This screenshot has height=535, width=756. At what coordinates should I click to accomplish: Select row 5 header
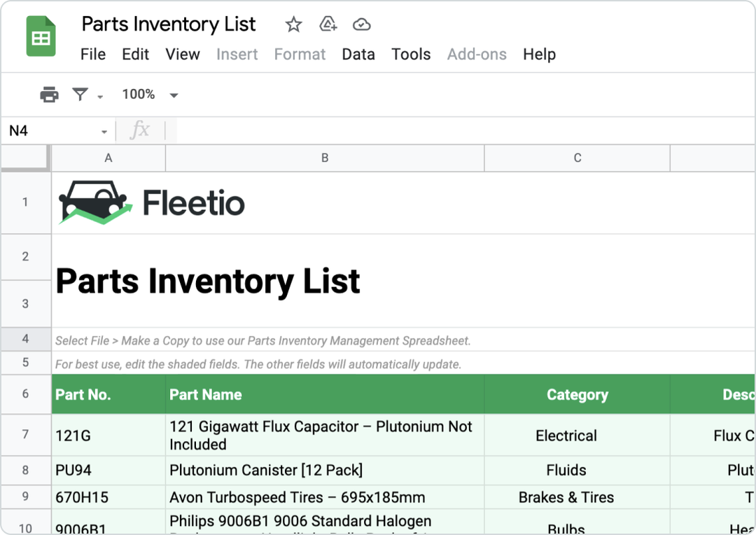tap(26, 363)
